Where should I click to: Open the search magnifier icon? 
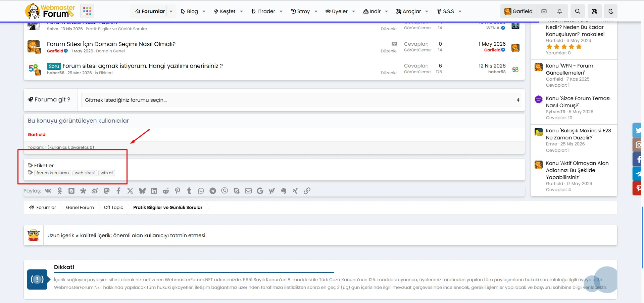coord(578,11)
